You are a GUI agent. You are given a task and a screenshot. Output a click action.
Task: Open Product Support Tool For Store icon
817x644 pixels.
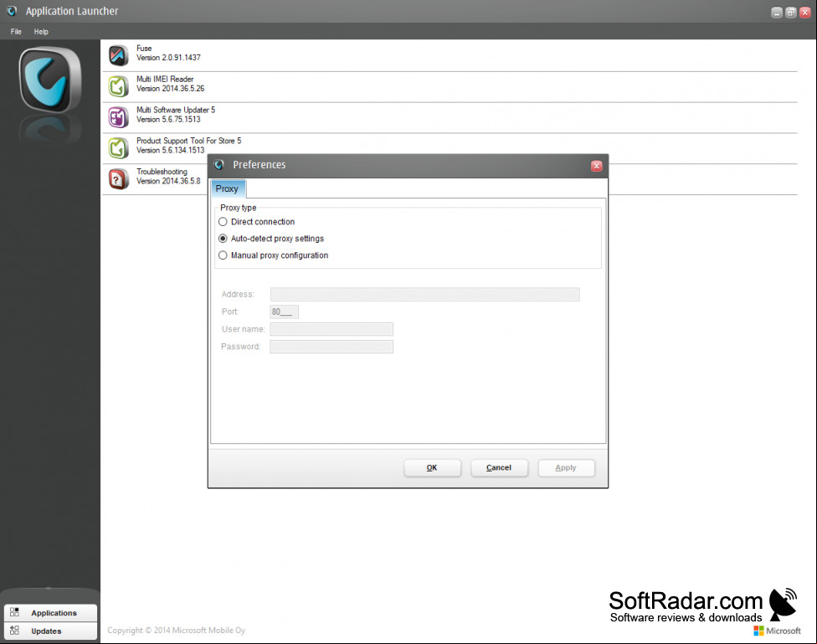point(118,148)
